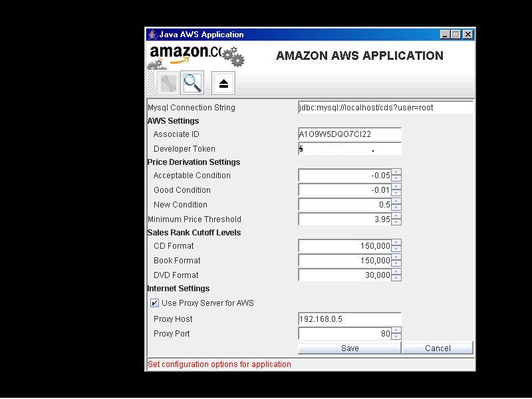
Task: Decrease the Proxy Port number
Action: (396, 336)
